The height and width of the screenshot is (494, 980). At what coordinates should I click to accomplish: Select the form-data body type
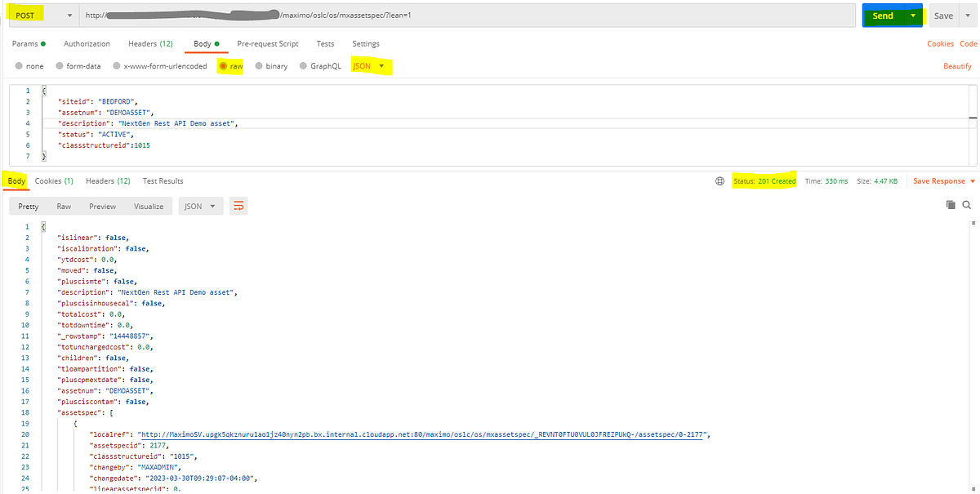[x=79, y=65]
